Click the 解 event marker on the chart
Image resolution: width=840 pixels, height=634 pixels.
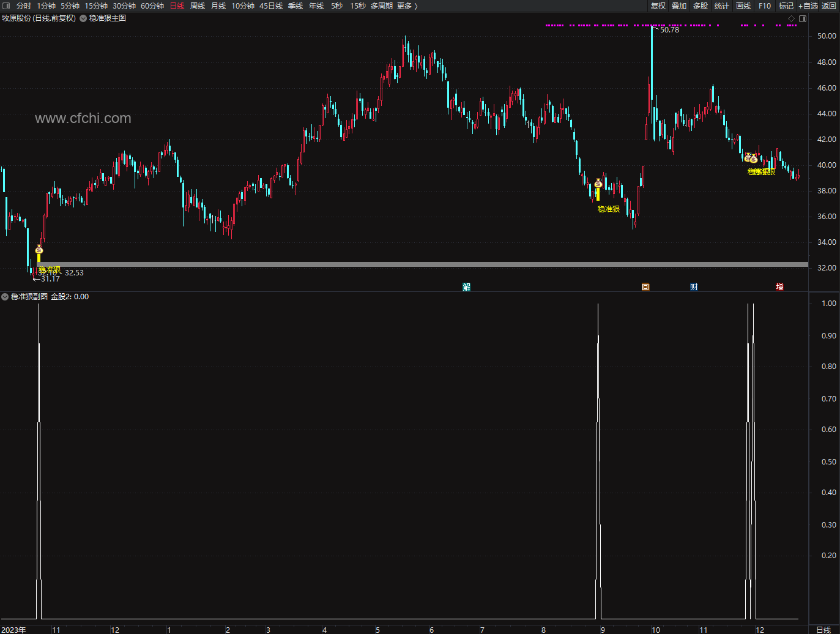tap(467, 287)
